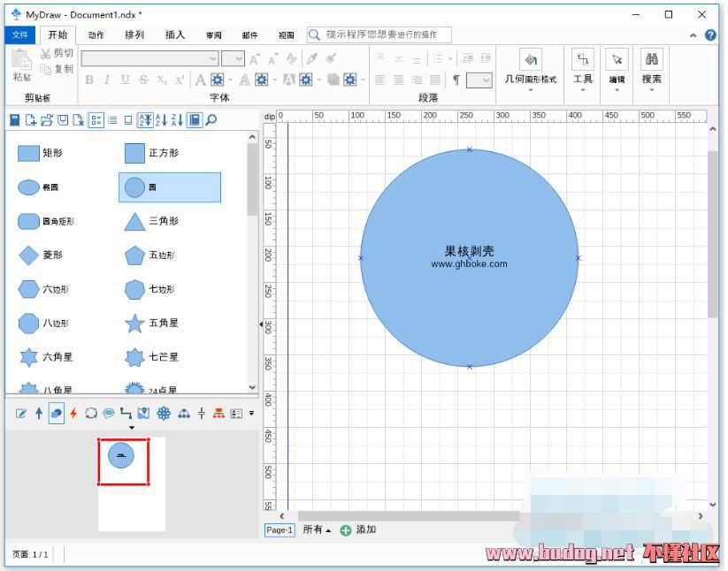This screenshot has width=728, height=571.
Task: Select the connector shapes library icon
Action: 126,413
